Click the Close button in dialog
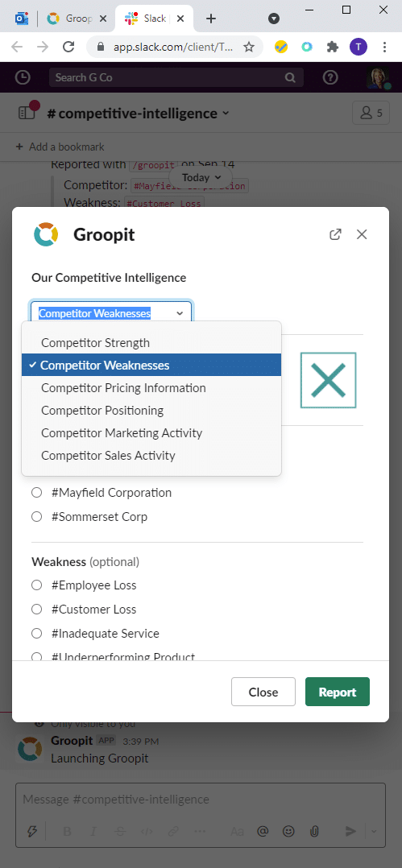This screenshot has height=868, width=402. click(x=263, y=692)
